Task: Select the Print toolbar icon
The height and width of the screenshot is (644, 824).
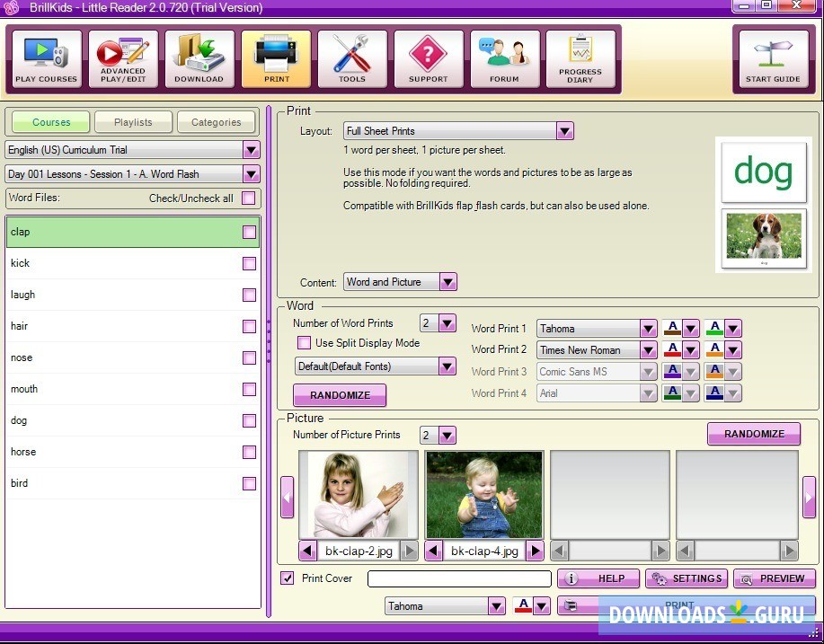Action: 276,59
